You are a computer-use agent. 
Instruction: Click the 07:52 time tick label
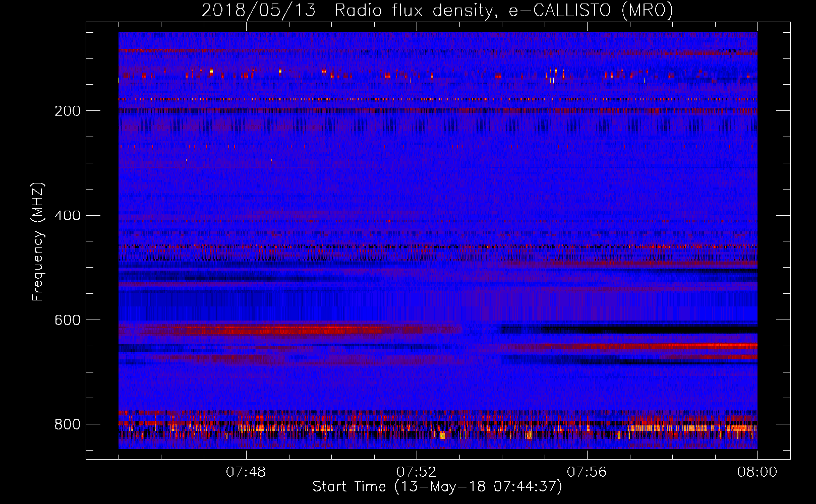click(x=417, y=472)
